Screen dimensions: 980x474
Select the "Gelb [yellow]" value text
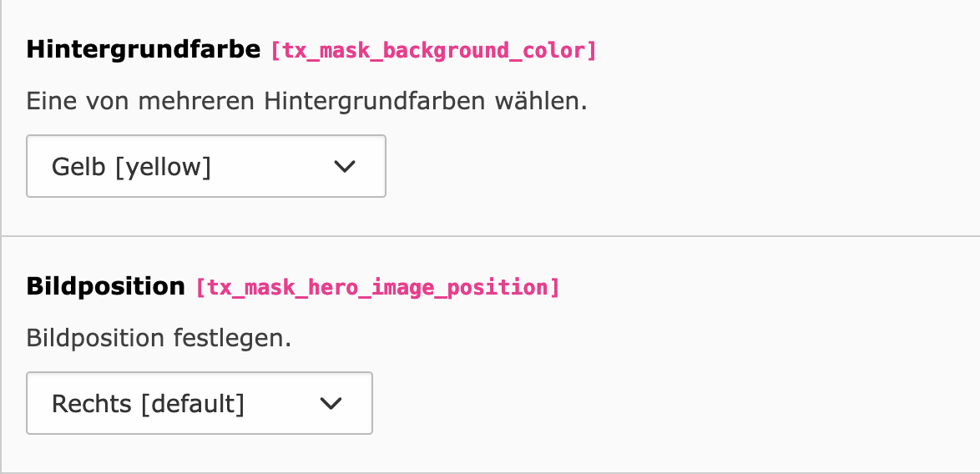coord(131,167)
